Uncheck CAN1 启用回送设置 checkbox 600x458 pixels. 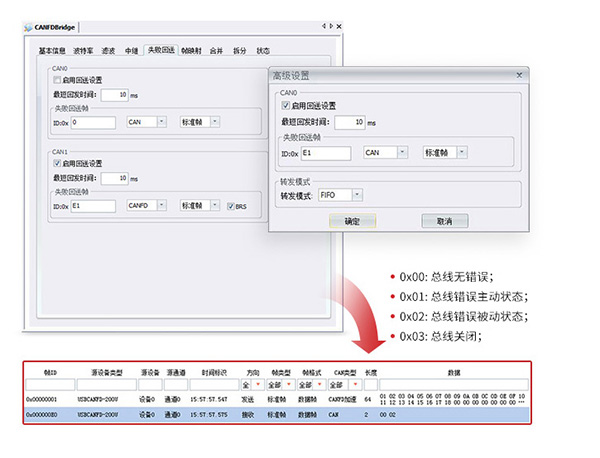pos(57,163)
